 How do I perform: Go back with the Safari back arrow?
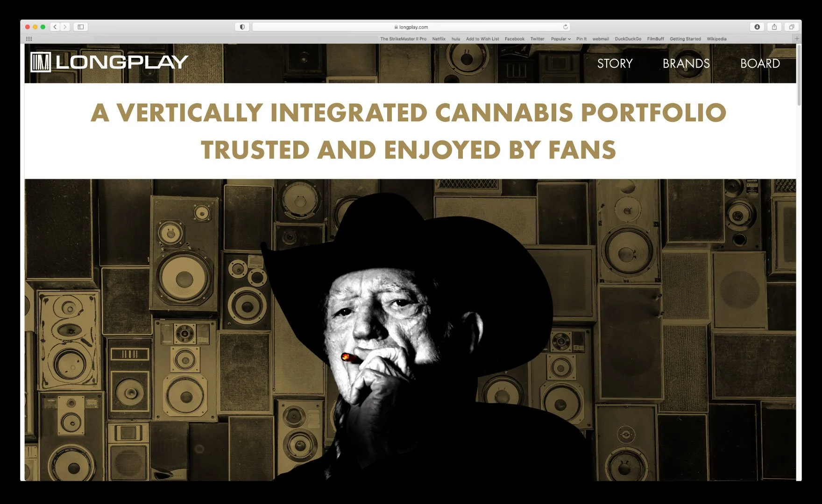tap(55, 27)
